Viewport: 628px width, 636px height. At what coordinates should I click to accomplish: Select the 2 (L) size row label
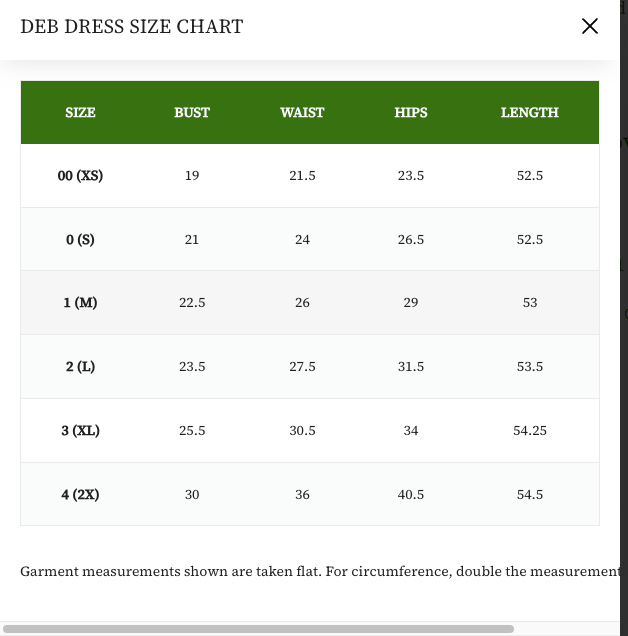80,367
